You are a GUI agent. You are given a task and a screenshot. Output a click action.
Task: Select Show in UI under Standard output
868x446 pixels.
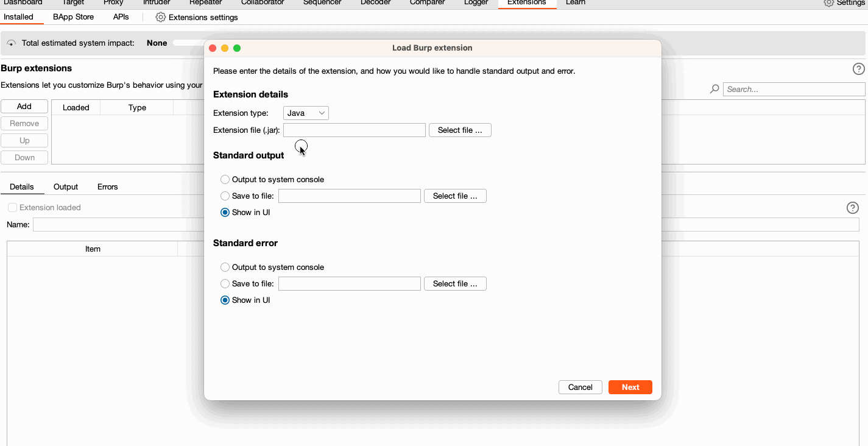coord(225,213)
